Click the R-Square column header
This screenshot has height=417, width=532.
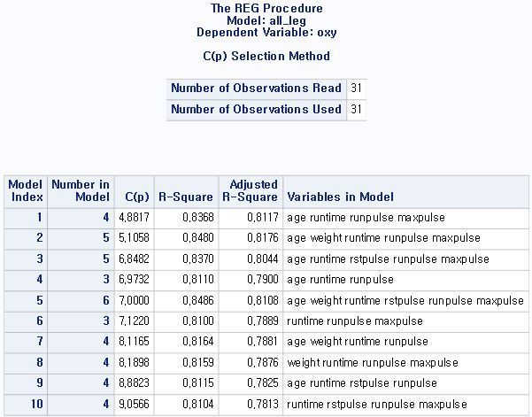[x=186, y=192]
